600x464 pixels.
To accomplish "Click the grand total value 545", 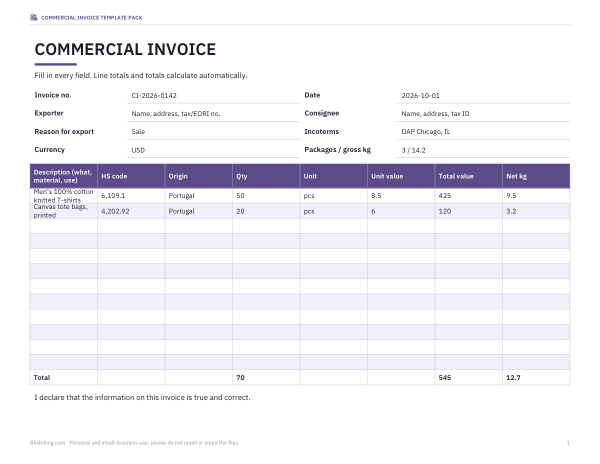I will (445, 378).
